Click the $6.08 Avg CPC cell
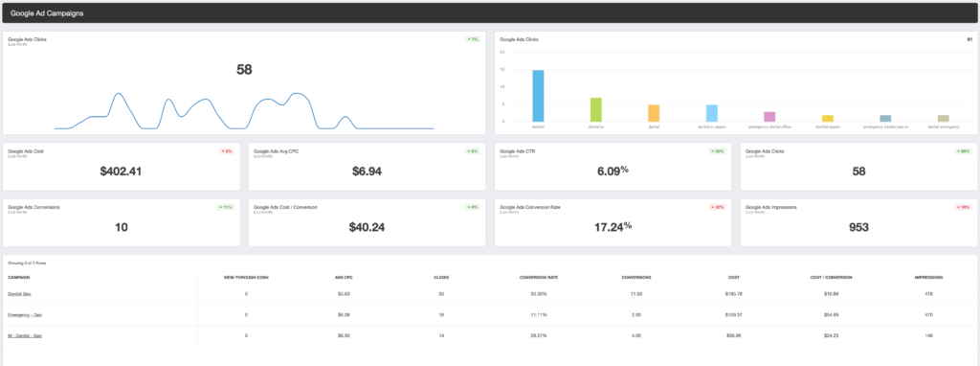 coord(345,314)
